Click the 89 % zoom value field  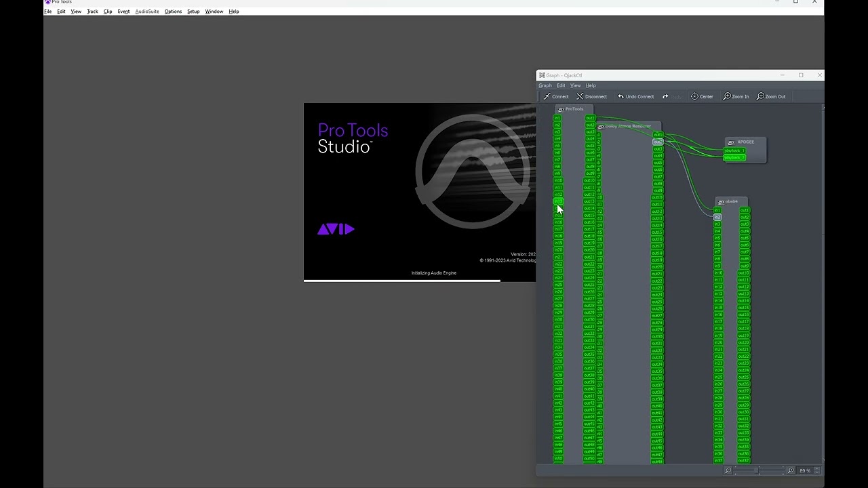(x=804, y=470)
